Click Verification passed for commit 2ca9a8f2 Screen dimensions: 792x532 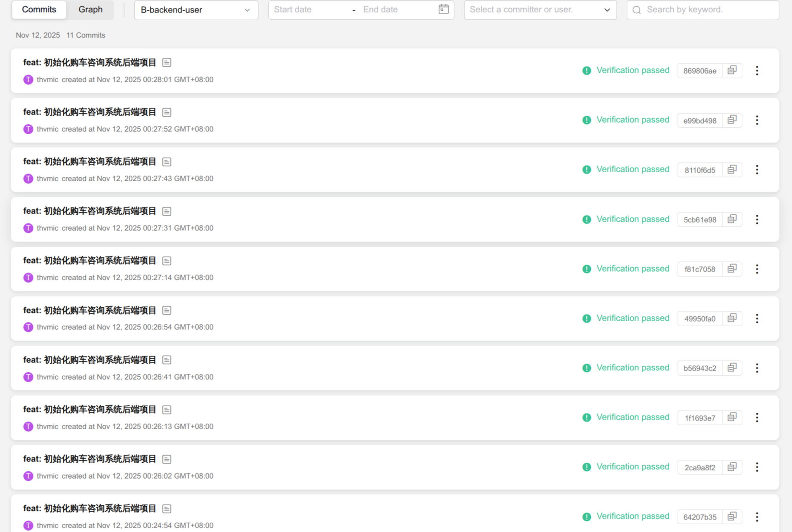(x=633, y=467)
